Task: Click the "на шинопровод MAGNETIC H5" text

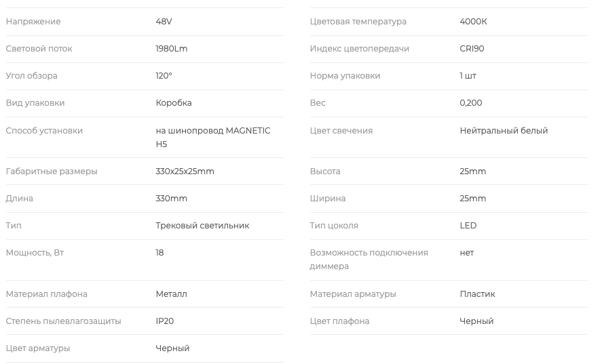Action: 212,137
